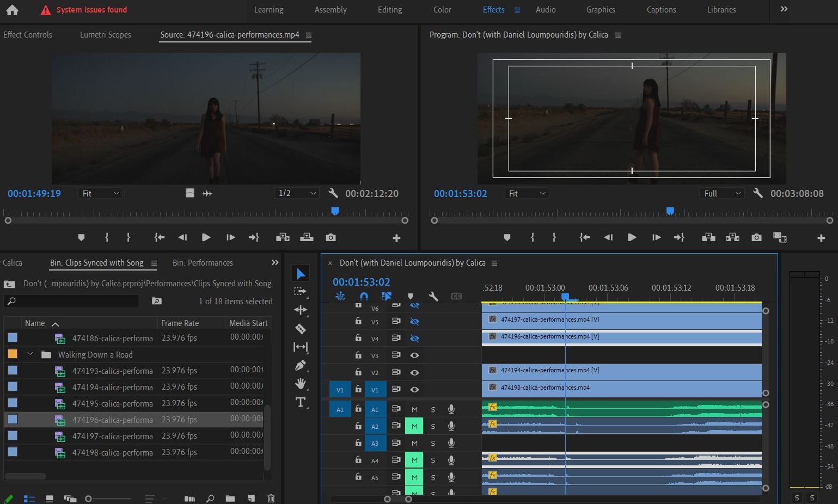The width and height of the screenshot is (838, 504).
Task: Click System issues found warning
Action: tap(84, 10)
